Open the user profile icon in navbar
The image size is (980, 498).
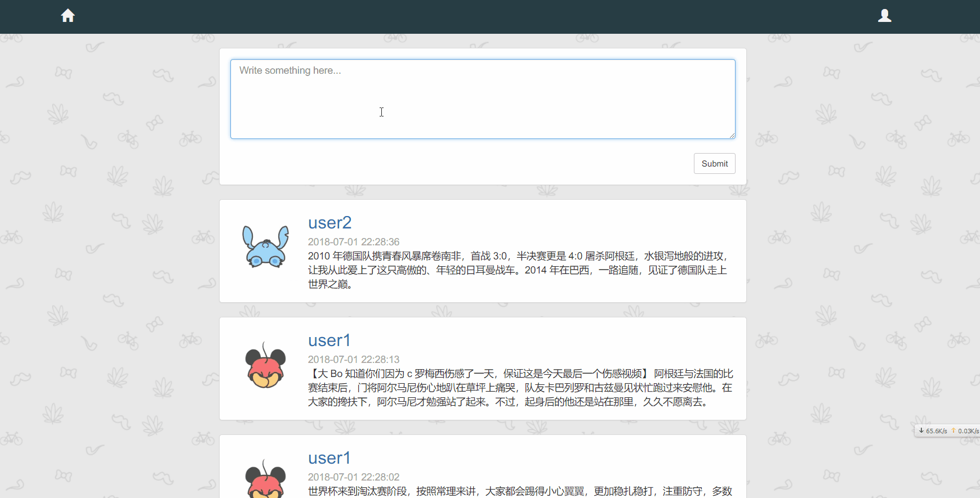click(885, 16)
